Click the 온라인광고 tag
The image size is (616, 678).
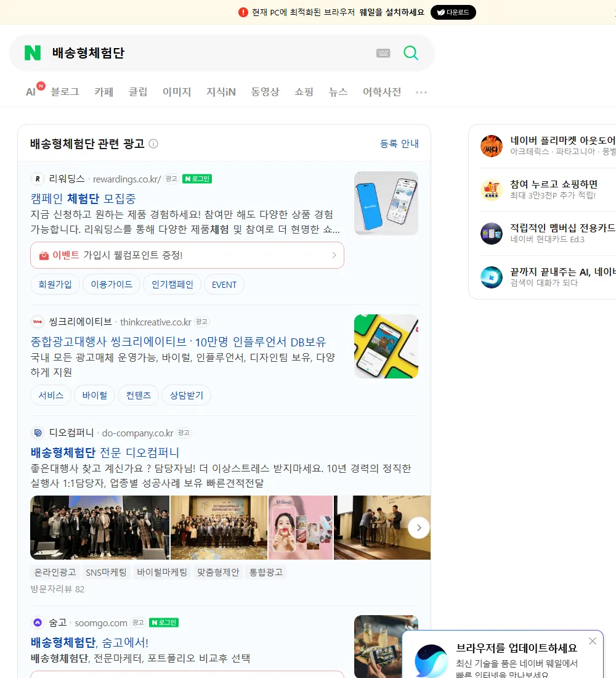pos(55,572)
